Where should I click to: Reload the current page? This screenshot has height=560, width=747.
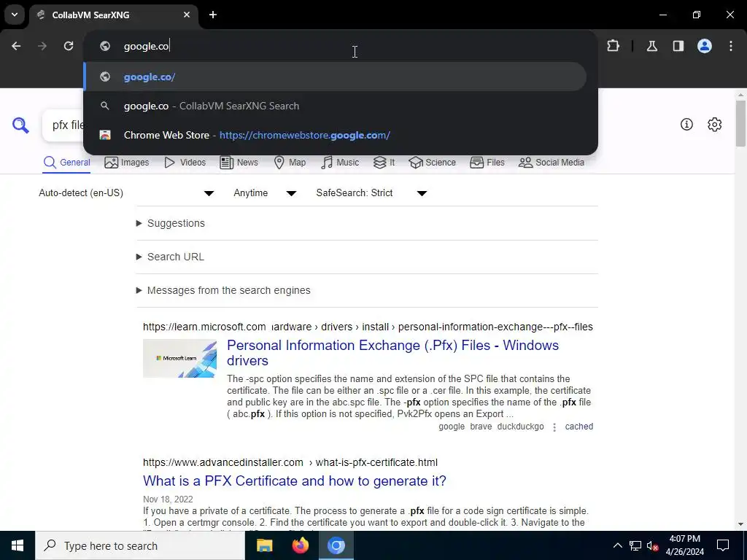coord(69,46)
